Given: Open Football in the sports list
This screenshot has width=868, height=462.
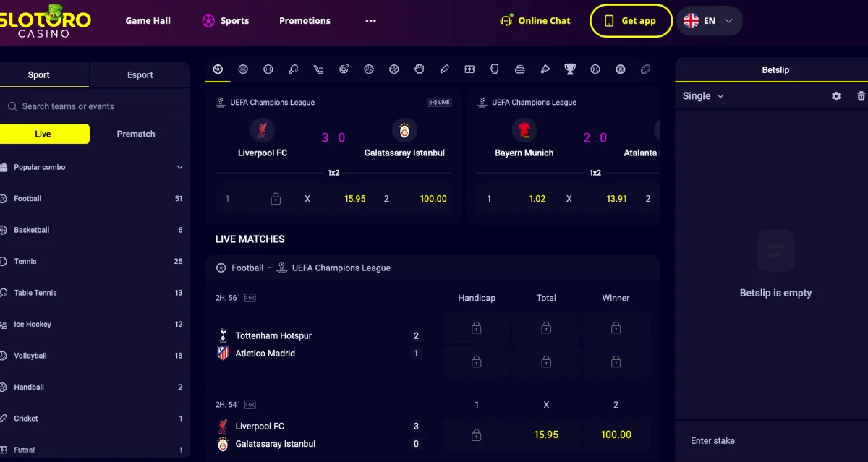Looking at the screenshot, I should (x=93, y=198).
